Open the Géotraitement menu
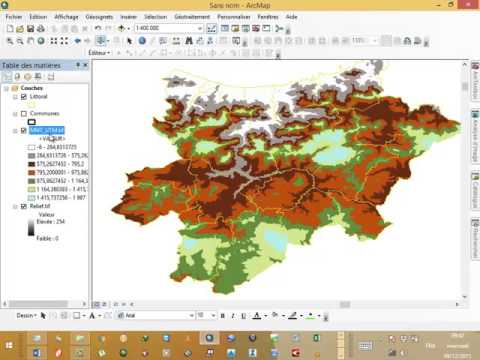This screenshot has height=360, width=480. pos(192,17)
